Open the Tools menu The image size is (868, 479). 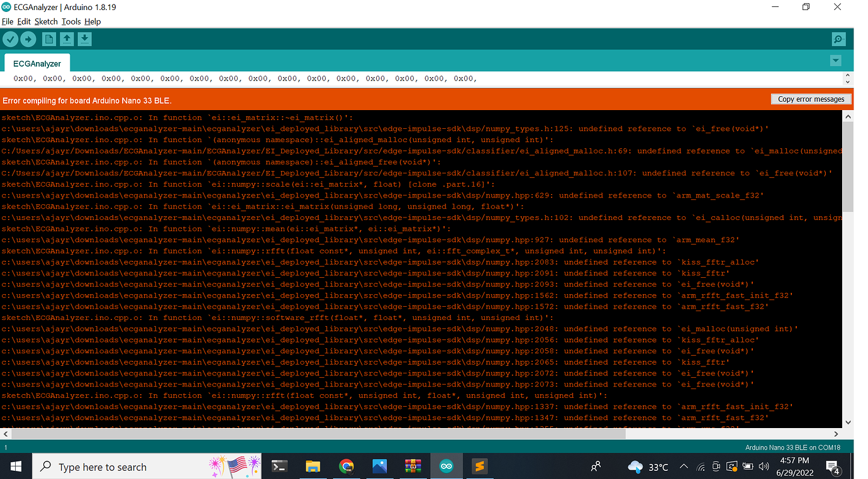(x=71, y=21)
